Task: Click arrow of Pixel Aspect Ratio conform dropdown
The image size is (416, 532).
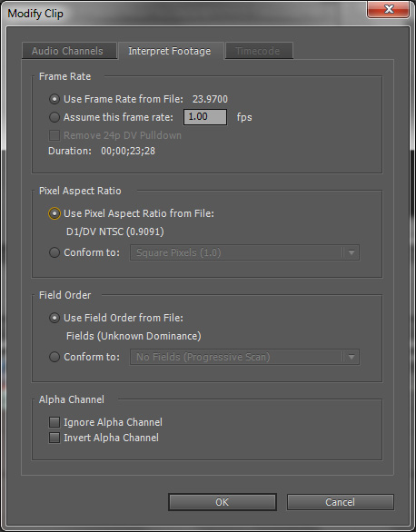Action: pyautogui.click(x=352, y=252)
